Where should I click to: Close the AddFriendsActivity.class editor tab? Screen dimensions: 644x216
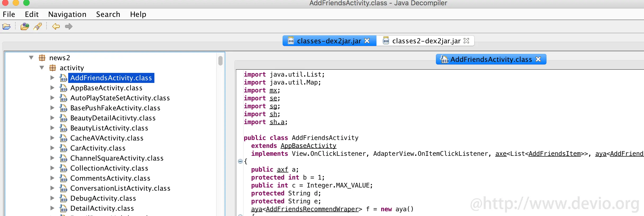[538, 59]
